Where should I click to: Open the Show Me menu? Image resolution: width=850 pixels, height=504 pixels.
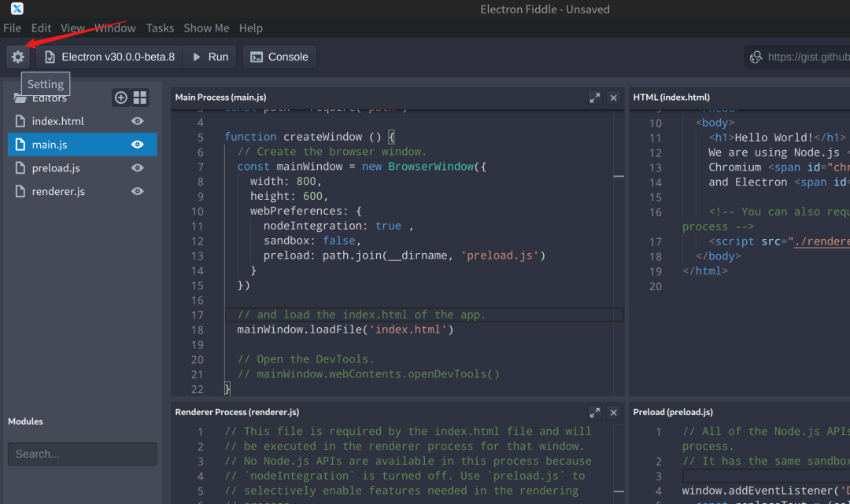[x=206, y=28]
